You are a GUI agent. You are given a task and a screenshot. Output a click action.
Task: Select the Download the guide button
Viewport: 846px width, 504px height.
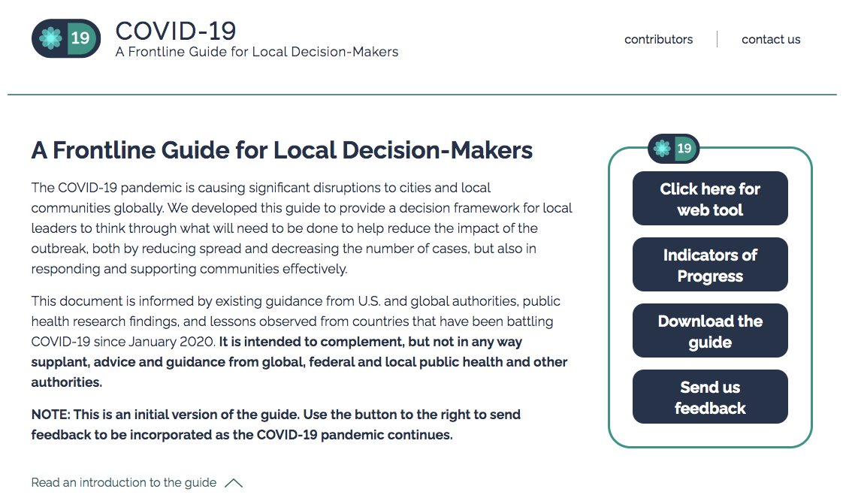click(710, 331)
